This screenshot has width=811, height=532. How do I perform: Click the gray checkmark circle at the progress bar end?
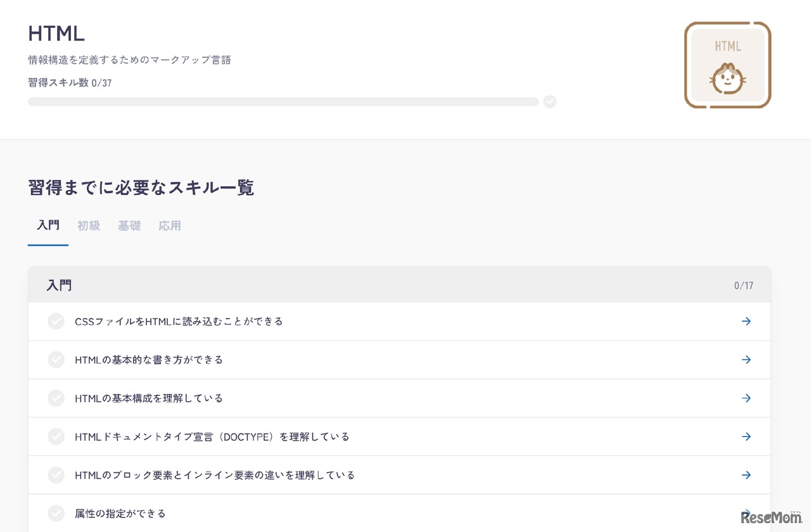(x=550, y=101)
